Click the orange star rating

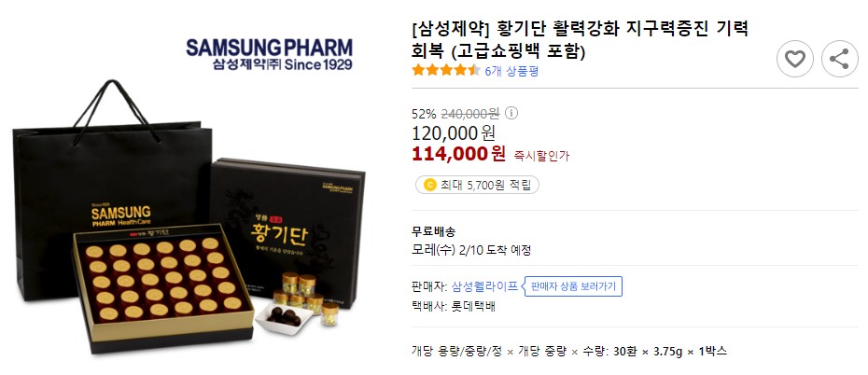coord(446,71)
